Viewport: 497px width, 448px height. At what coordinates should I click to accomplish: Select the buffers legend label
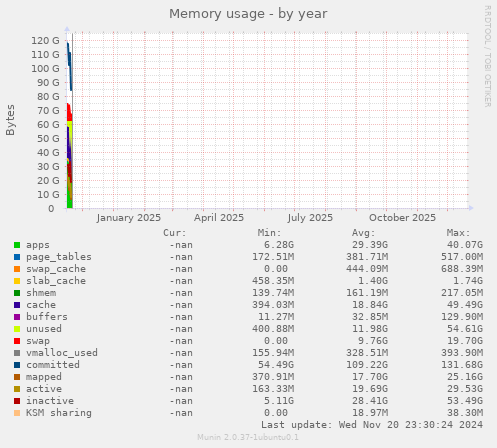pyautogui.click(x=47, y=317)
